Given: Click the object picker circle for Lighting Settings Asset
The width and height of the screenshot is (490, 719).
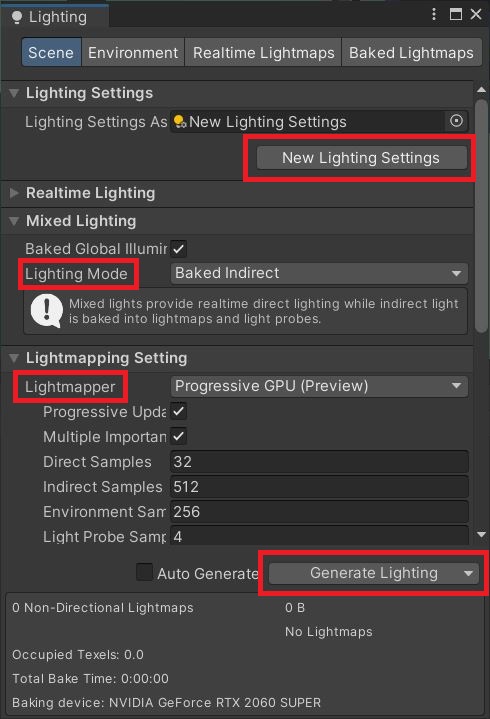Looking at the screenshot, I should point(456,121).
